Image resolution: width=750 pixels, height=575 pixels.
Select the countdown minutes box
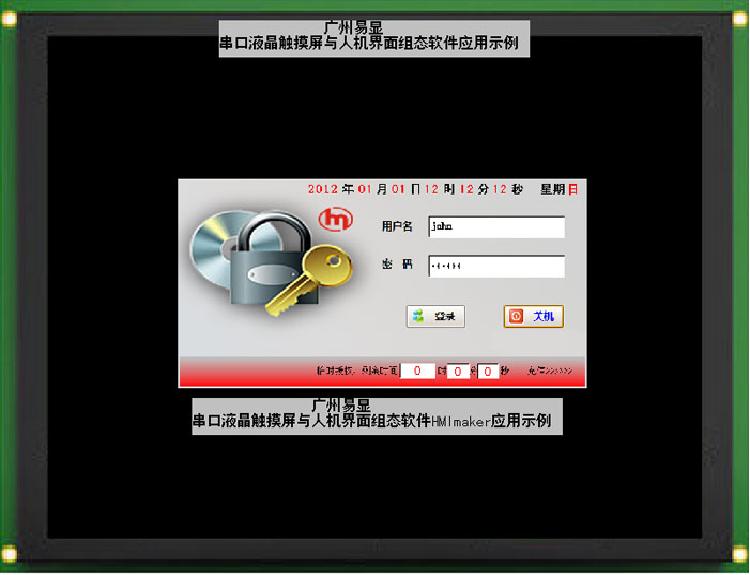click(458, 371)
